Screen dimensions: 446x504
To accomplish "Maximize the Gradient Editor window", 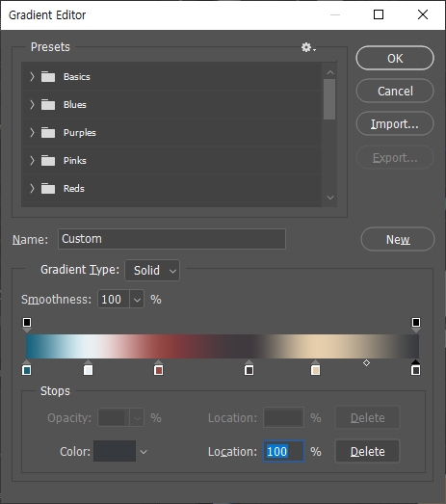I will click(x=379, y=14).
